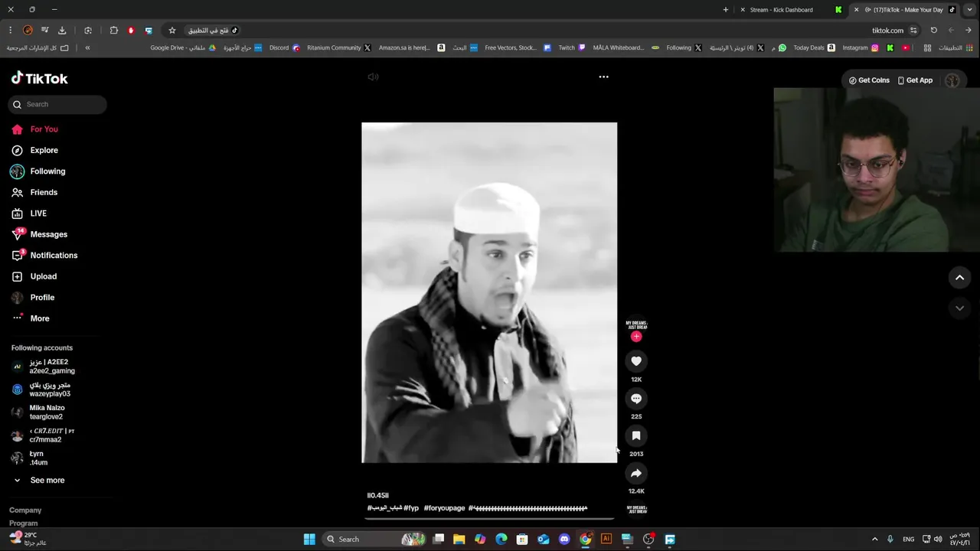Viewport: 980px width, 551px height.
Task: Open the Discord bookmark
Action: [x=284, y=47]
